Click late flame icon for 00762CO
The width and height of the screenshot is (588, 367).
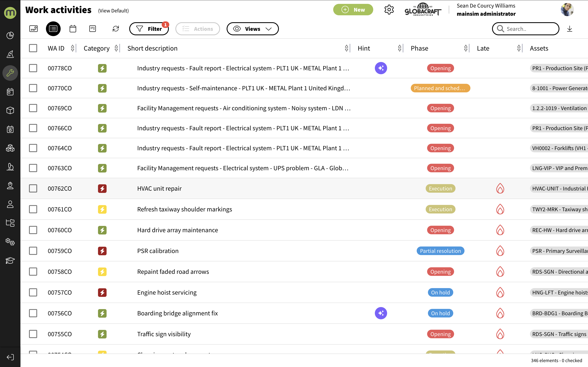coord(500,188)
